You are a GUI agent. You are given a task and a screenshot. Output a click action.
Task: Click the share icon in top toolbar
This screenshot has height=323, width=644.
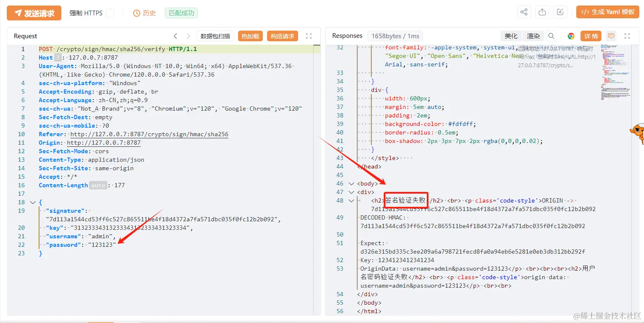[x=524, y=12]
